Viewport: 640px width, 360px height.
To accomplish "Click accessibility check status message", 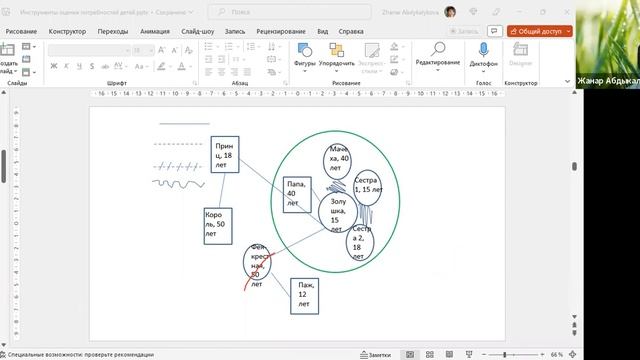I will pos(77,355).
